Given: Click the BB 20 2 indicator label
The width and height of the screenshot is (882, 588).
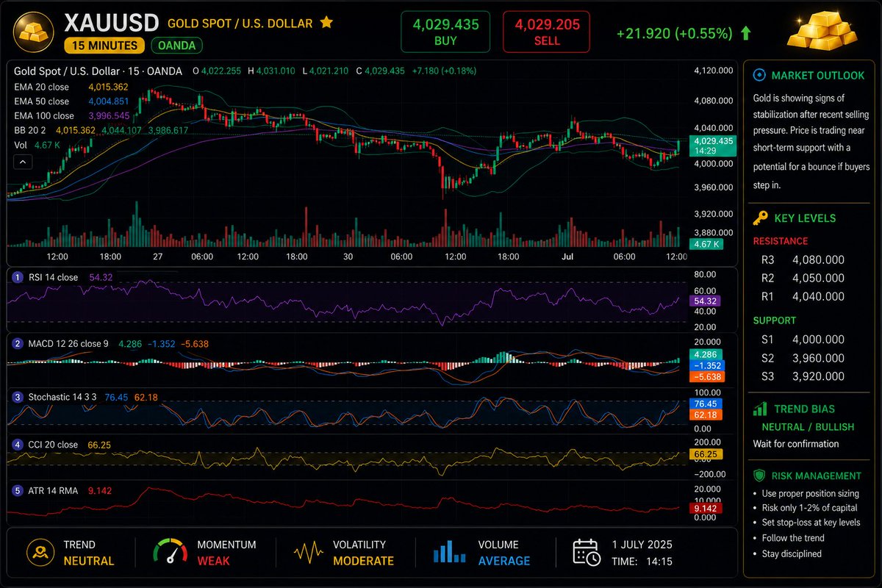Looking at the screenshot, I should (x=32, y=130).
